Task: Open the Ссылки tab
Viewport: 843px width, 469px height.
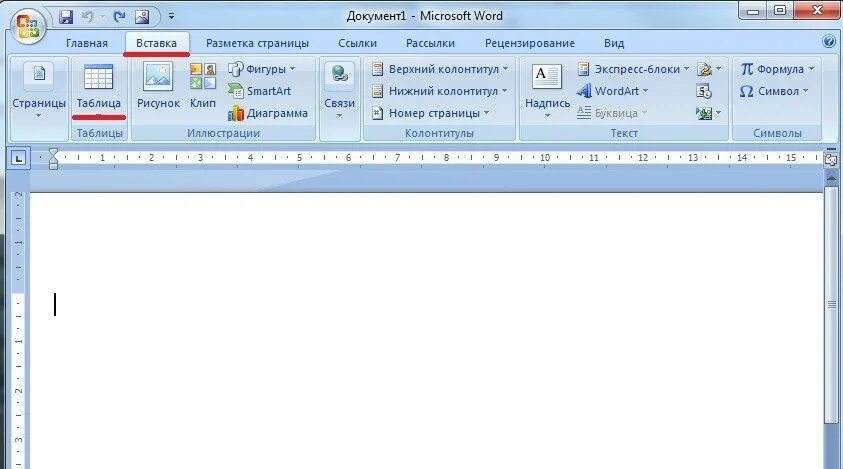Action: [358, 43]
